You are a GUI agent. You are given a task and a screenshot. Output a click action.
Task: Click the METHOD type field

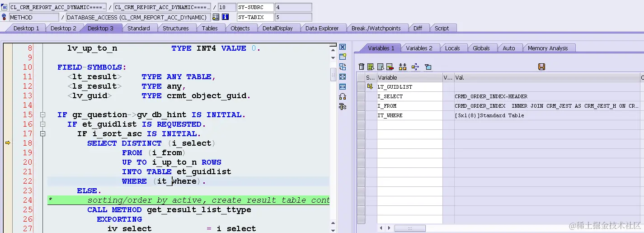(x=34, y=17)
